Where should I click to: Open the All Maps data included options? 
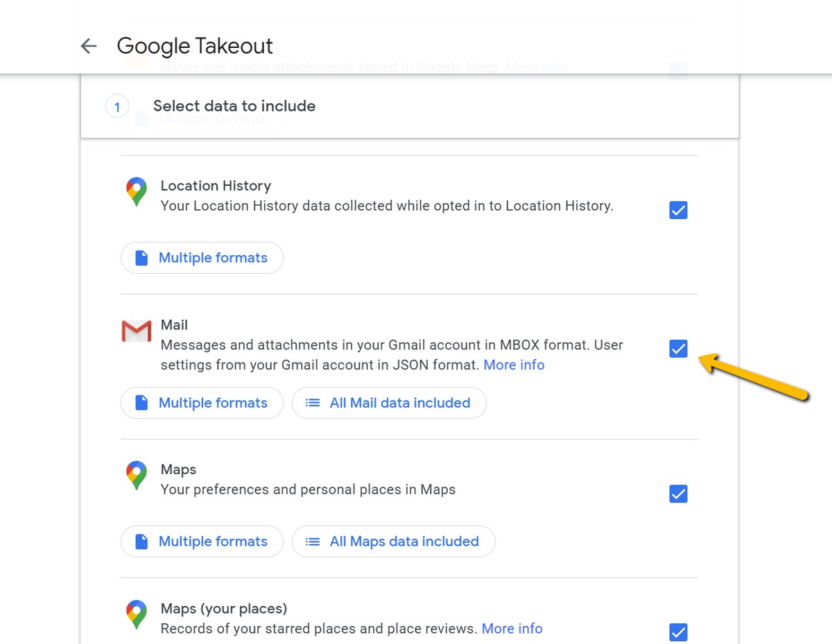(x=393, y=541)
